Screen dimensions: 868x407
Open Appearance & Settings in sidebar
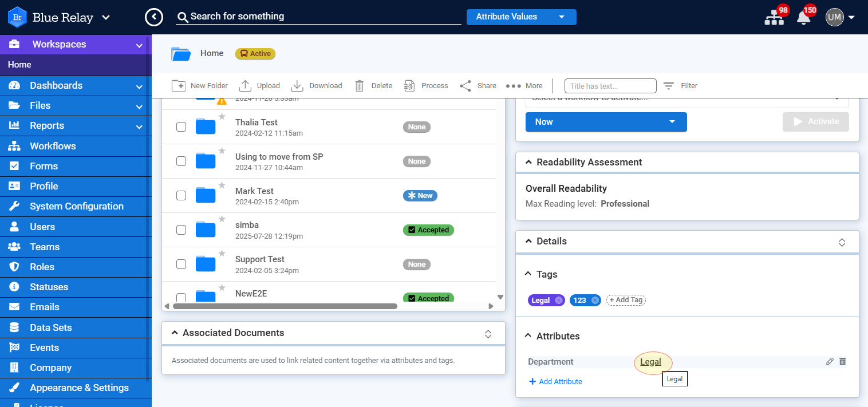point(76,388)
